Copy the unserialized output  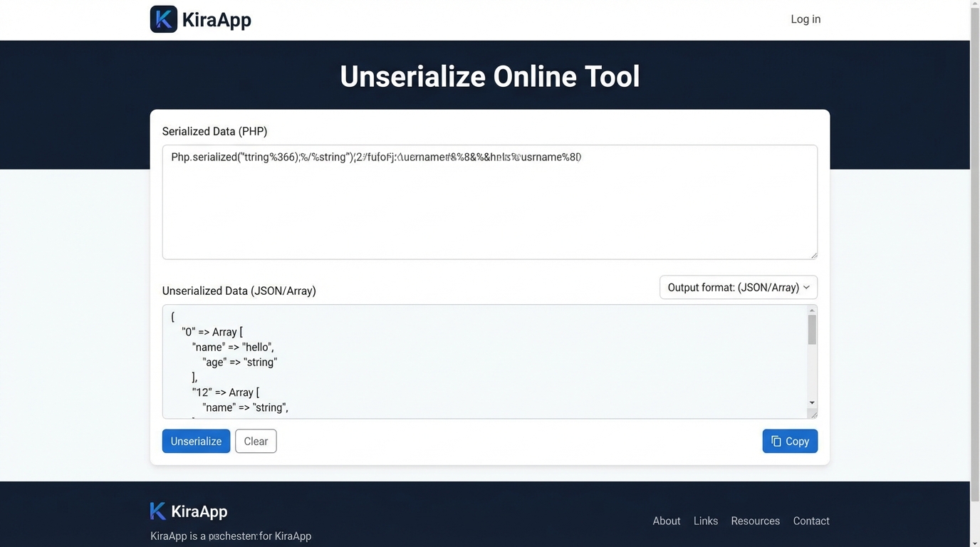pyautogui.click(x=790, y=441)
